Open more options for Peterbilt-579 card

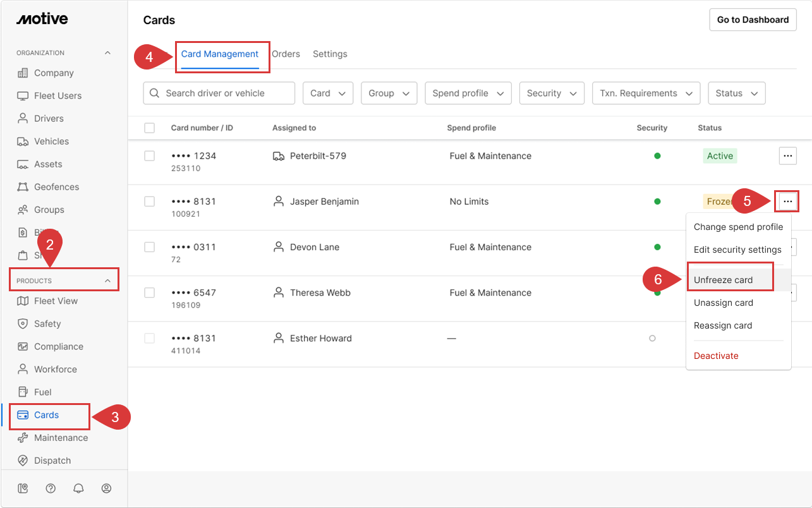pyautogui.click(x=787, y=156)
